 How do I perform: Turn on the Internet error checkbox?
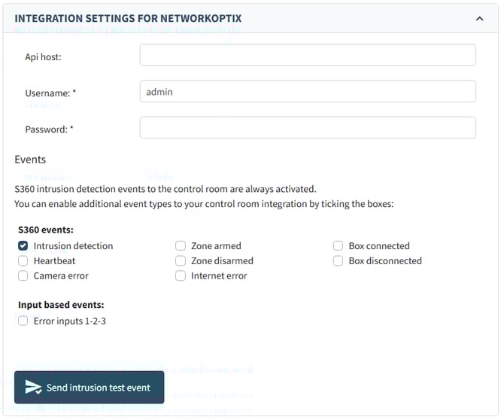pos(181,276)
